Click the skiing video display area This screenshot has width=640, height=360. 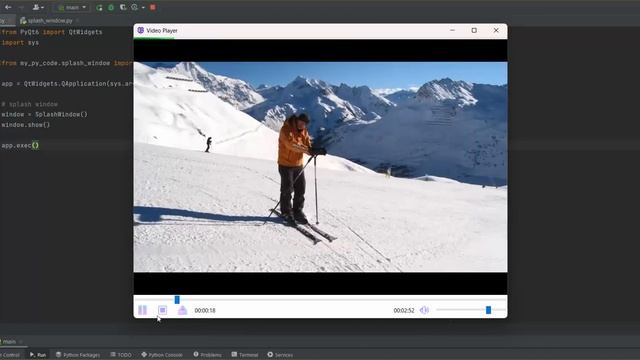[x=320, y=167]
